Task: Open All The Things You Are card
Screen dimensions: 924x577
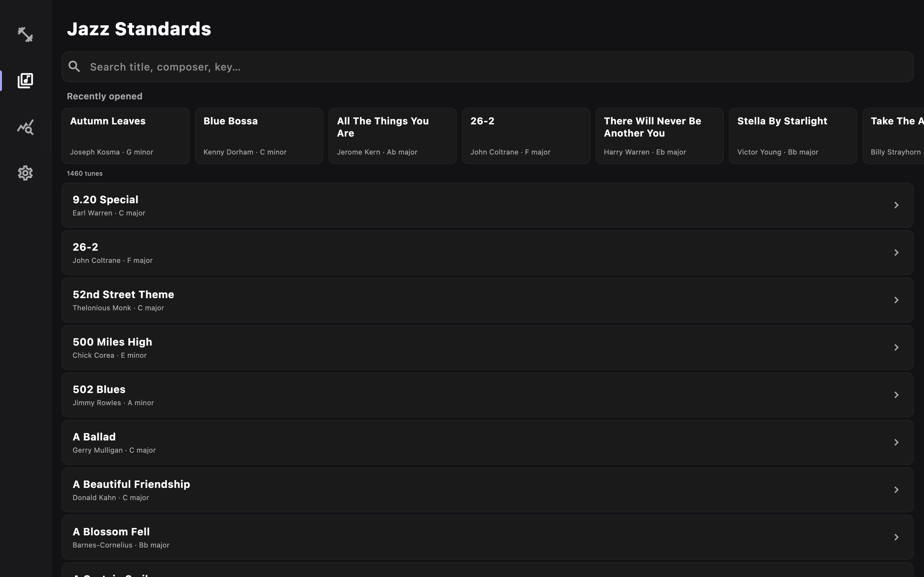Action: (392, 136)
